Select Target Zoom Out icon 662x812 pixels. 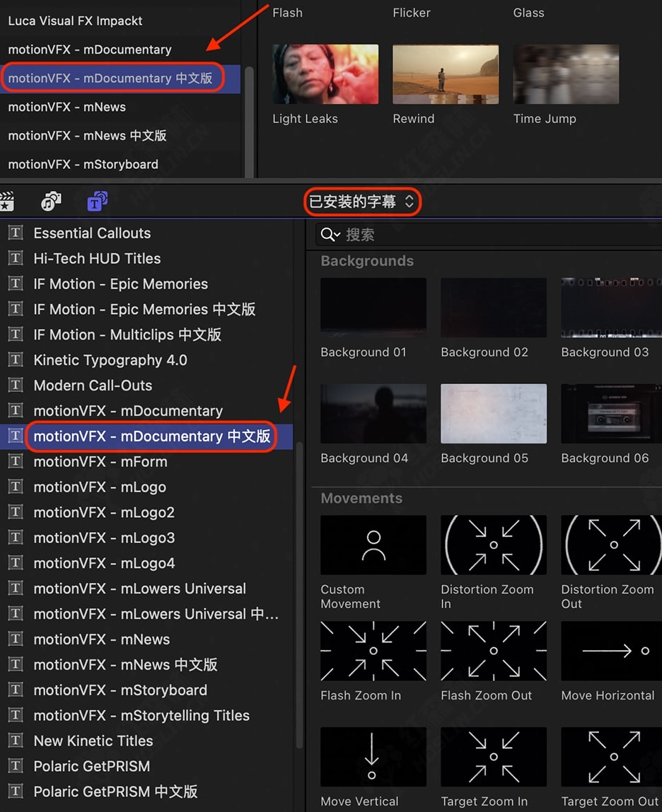click(x=611, y=757)
